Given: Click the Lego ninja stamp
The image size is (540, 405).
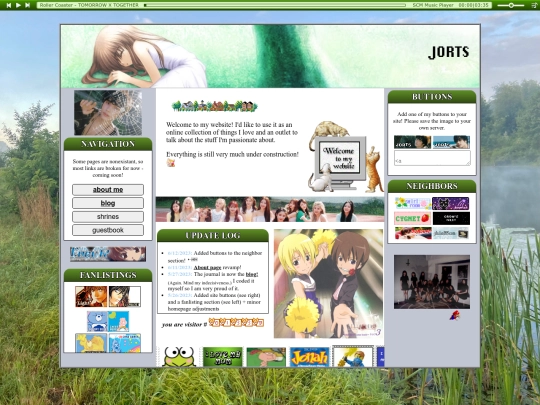Looking at the screenshot, I should [353, 357].
